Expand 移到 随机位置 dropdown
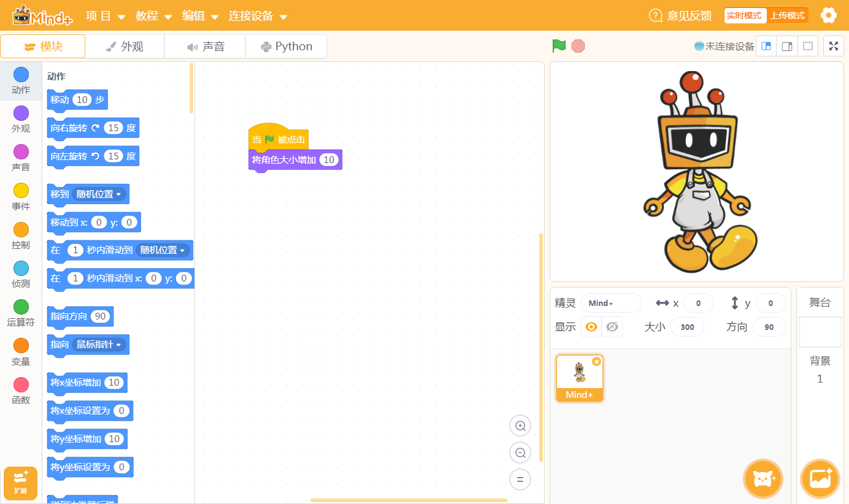Image resolution: width=849 pixels, height=504 pixels. coord(101,194)
